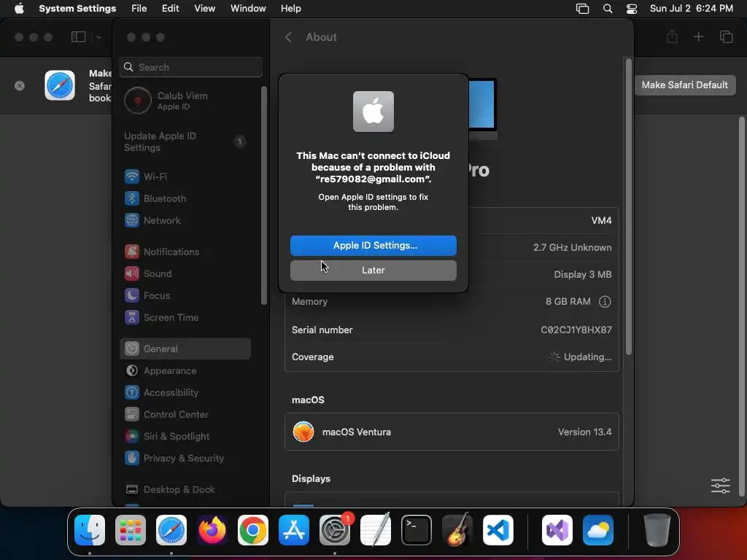This screenshot has height=560, width=747.
Task: Open Visual Studio from the Dock
Action: pos(557,530)
